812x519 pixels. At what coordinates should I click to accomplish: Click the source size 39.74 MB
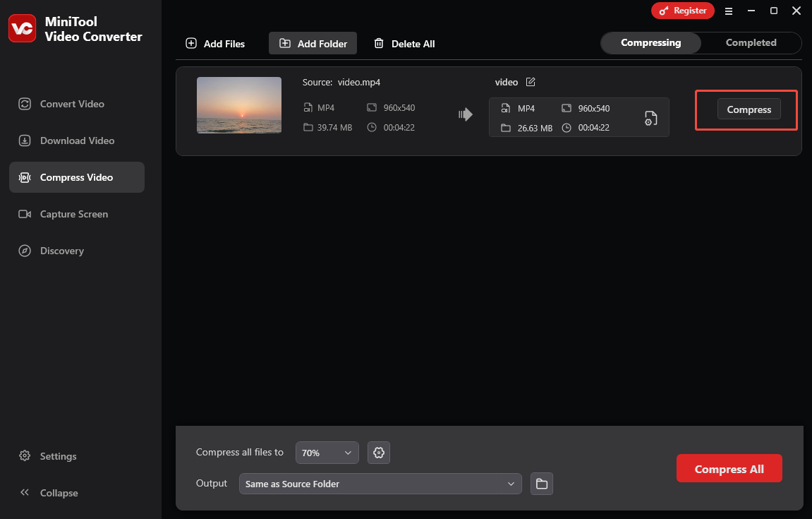coord(334,128)
